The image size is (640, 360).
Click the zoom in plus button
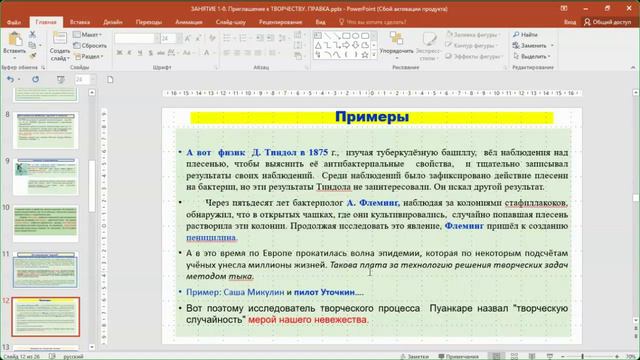617,356
